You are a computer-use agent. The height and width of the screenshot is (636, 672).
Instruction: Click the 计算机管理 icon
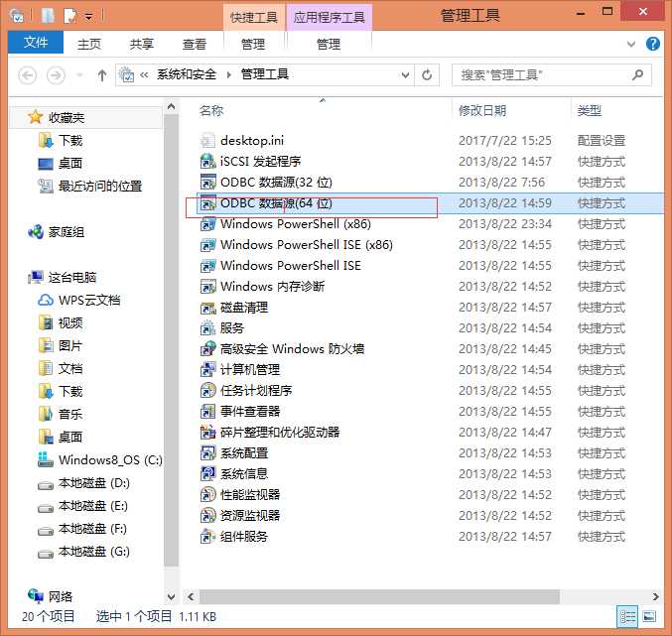pyautogui.click(x=207, y=370)
